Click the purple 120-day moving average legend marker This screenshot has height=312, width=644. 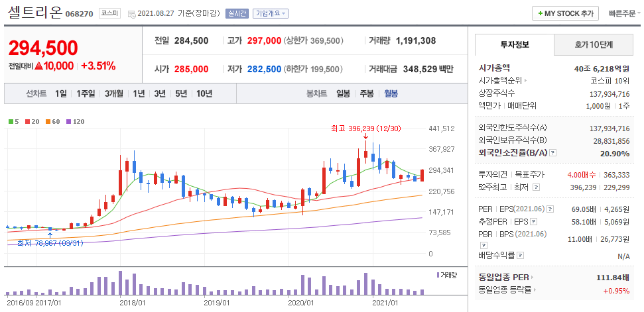68,121
